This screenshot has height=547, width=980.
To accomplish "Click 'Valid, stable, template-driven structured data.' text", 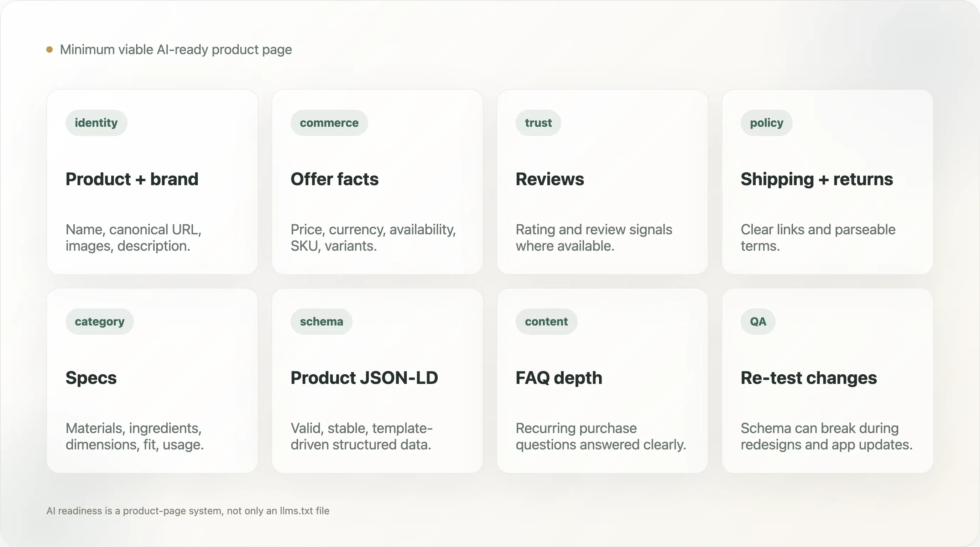I will click(362, 436).
